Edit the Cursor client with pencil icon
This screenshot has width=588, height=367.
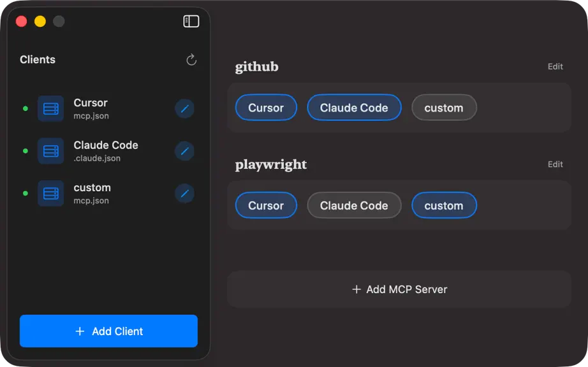coord(184,108)
